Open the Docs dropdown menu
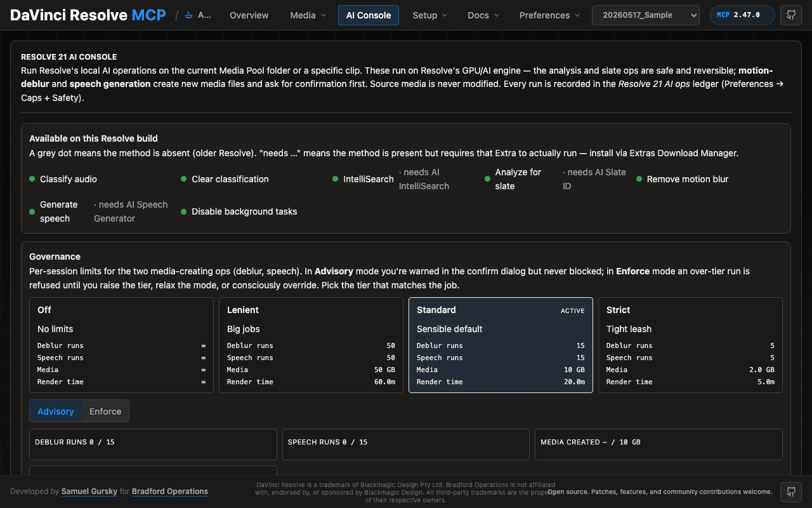This screenshot has width=812, height=508. pos(483,15)
